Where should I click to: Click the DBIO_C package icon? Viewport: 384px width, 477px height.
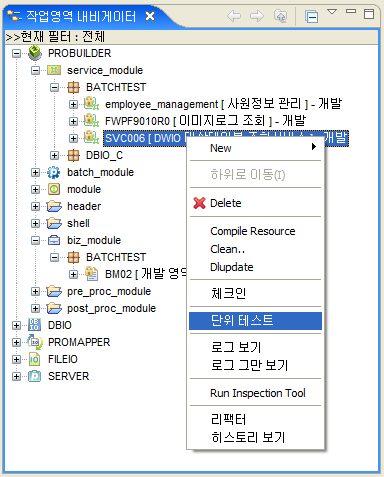coord(73,155)
